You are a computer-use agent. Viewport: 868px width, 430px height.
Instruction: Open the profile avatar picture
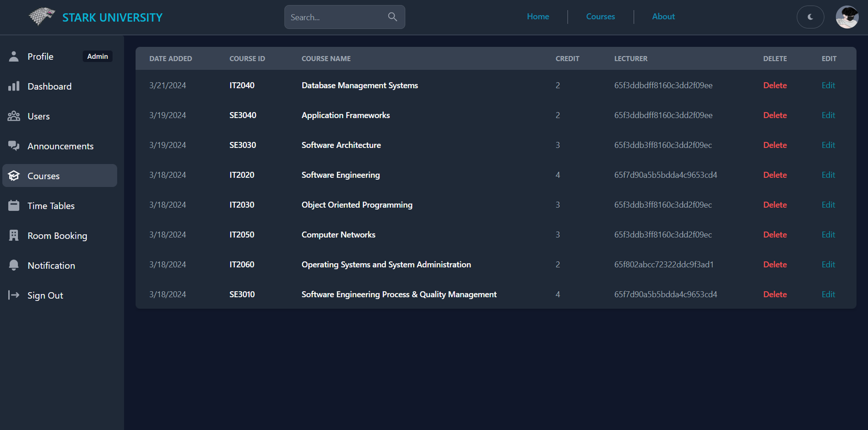pyautogui.click(x=847, y=17)
